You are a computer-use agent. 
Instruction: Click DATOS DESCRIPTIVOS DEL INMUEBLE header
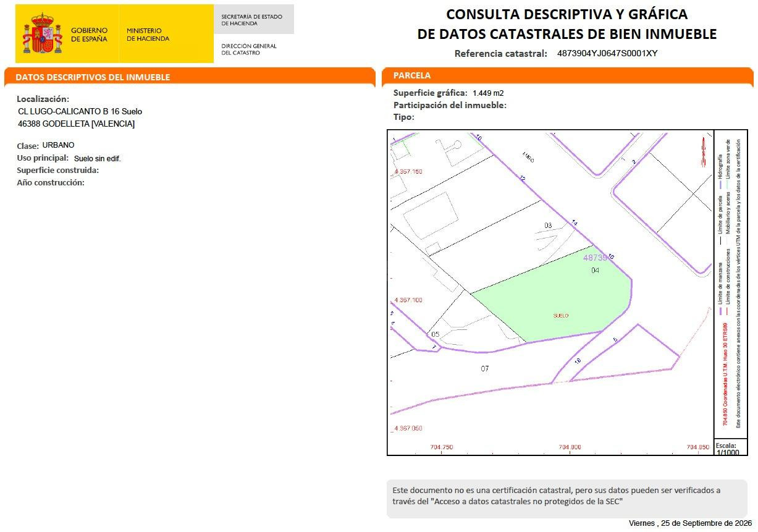[x=93, y=77]
